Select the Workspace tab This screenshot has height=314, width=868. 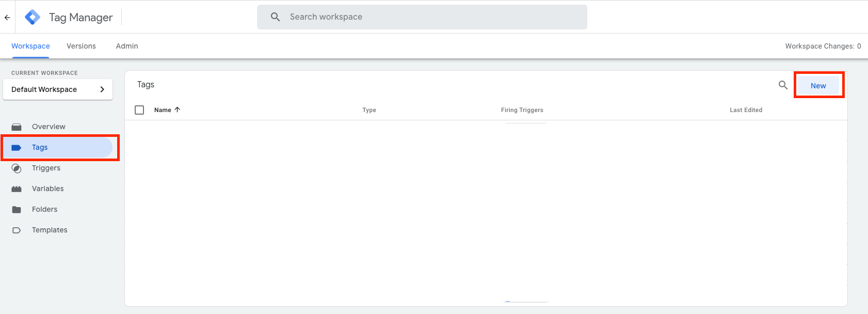(x=30, y=46)
